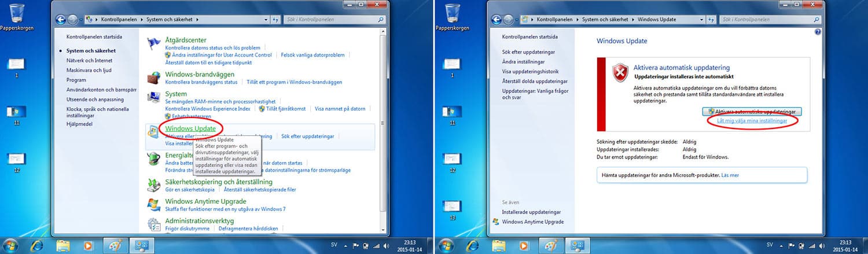Refresh the Windows Update window address bar
Image resolution: width=868 pixels, height=254 pixels.
tap(712, 20)
